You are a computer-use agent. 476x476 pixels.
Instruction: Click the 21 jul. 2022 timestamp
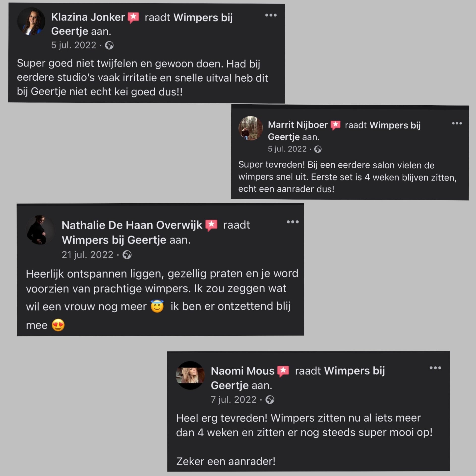pyautogui.click(x=87, y=255)
